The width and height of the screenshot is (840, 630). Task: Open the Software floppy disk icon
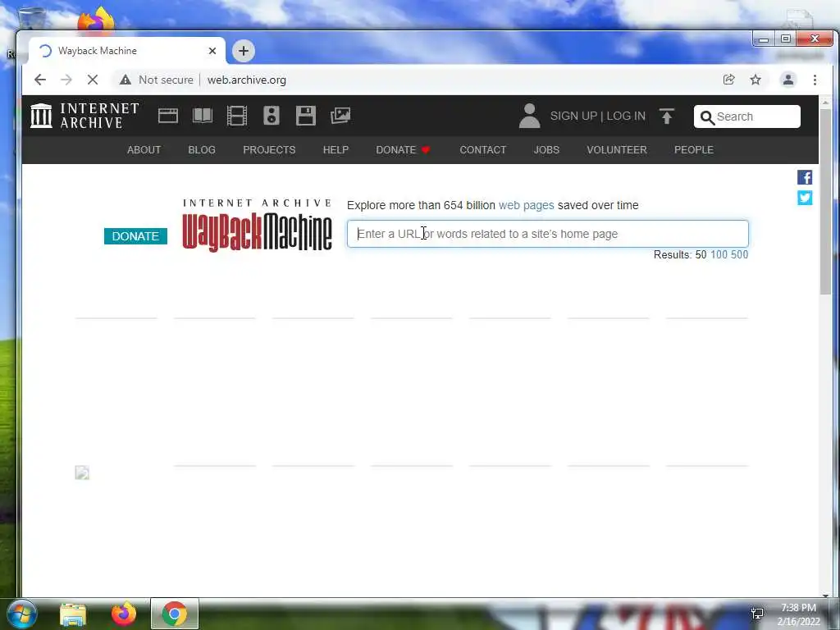[306, 116]
